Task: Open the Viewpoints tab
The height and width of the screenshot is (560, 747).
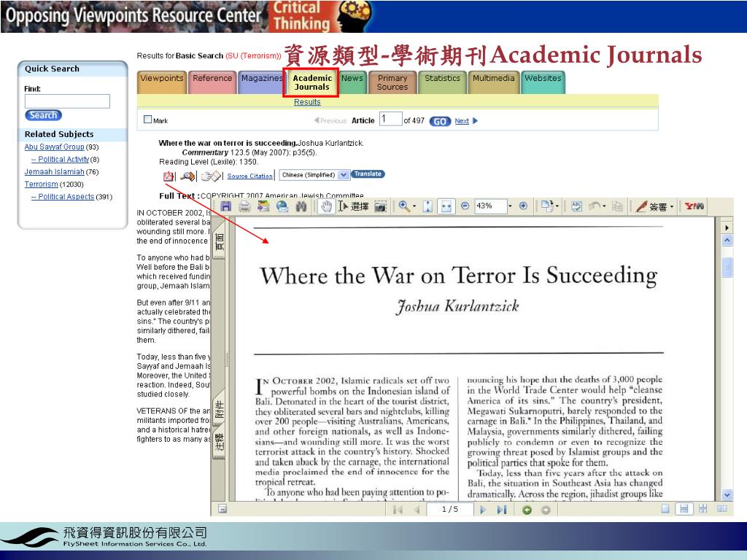Action: 161,82
